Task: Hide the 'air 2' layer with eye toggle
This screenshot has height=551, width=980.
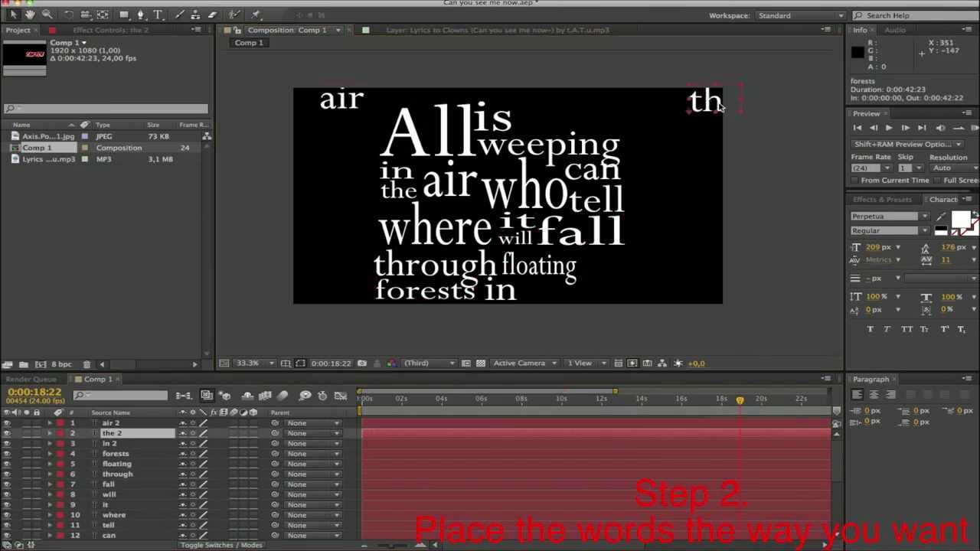Action: (x=7, y=423)
